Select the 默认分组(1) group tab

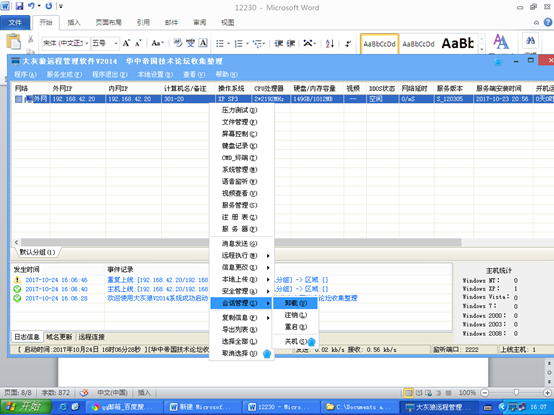coord(37,252)
